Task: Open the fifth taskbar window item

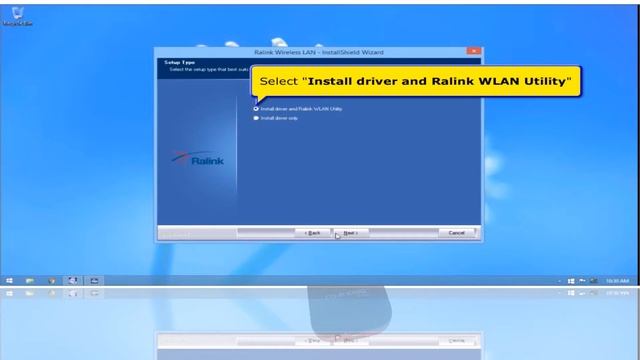Action: pos(94,281)
